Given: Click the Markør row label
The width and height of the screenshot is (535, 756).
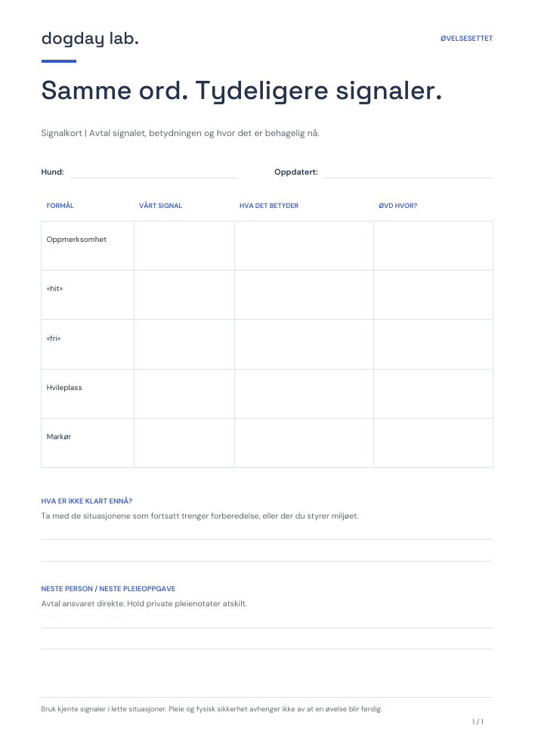Looking at the screenshot, I should tap(59, 436).
